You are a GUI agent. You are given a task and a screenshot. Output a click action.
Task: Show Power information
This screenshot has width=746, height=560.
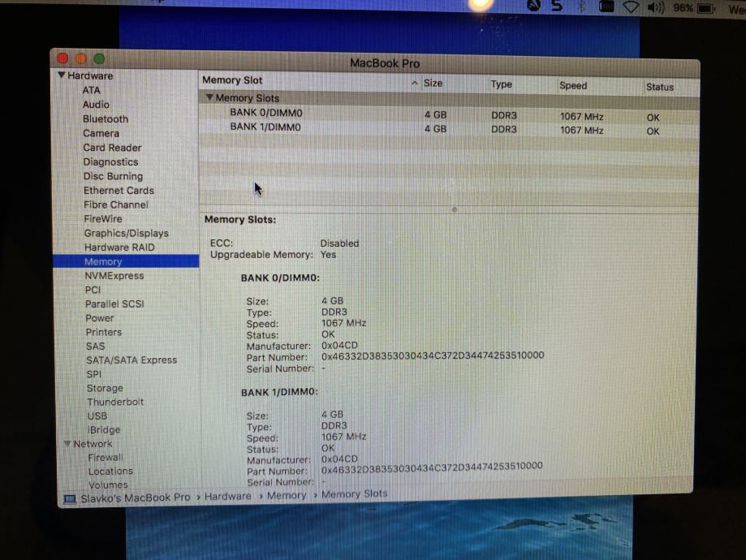(99, 318)
